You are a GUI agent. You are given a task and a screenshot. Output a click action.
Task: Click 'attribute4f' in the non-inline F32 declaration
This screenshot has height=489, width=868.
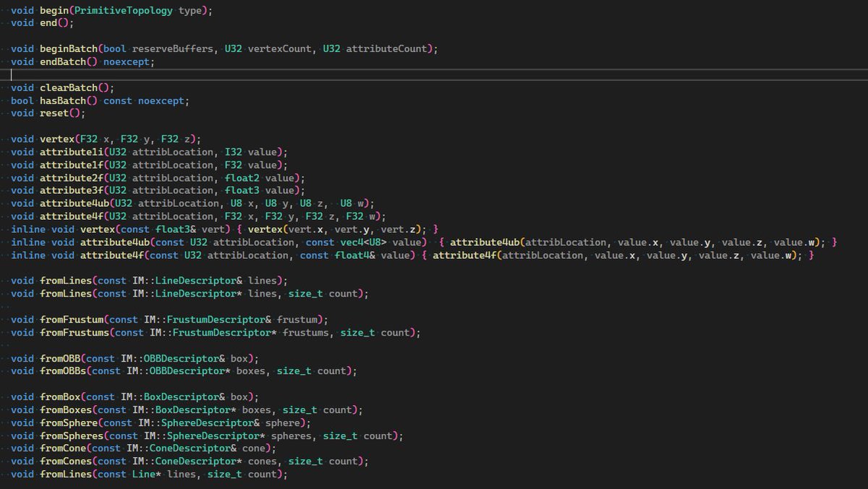pos(72,216)
